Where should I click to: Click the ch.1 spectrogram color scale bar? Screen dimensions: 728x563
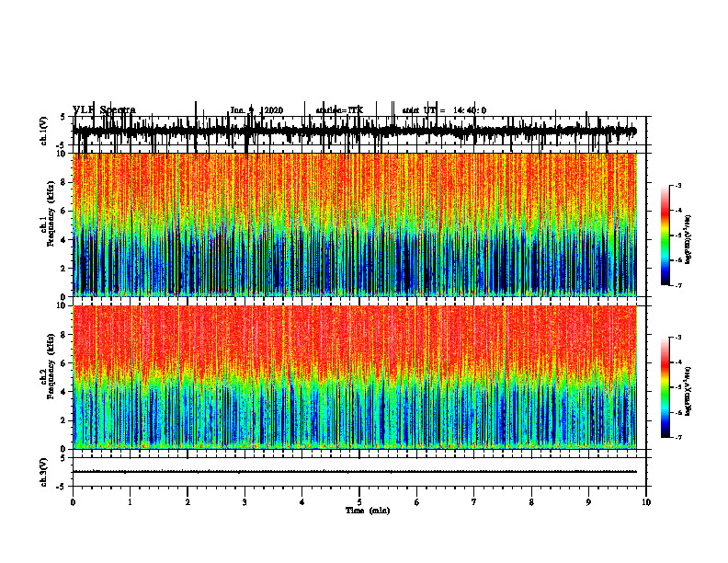coord(665,236)
